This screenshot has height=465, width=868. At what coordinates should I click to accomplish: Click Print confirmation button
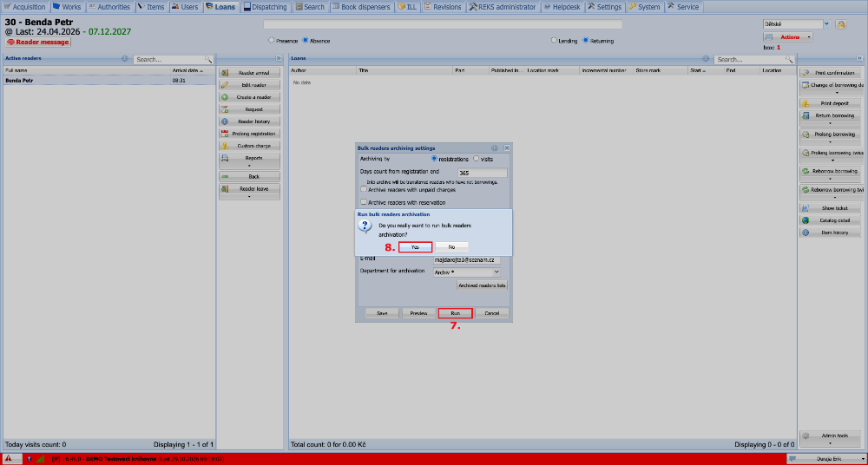831,73
